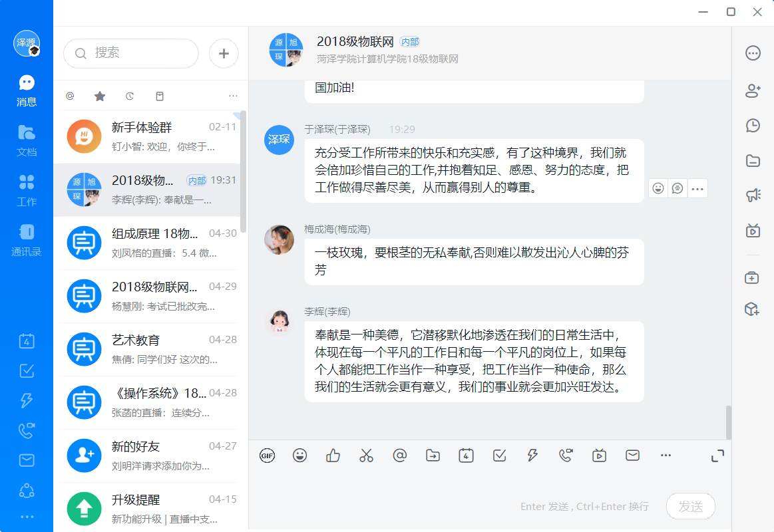Open conversation list filter more options
This screenshot has width=774, height=532.
click(233, 96)
